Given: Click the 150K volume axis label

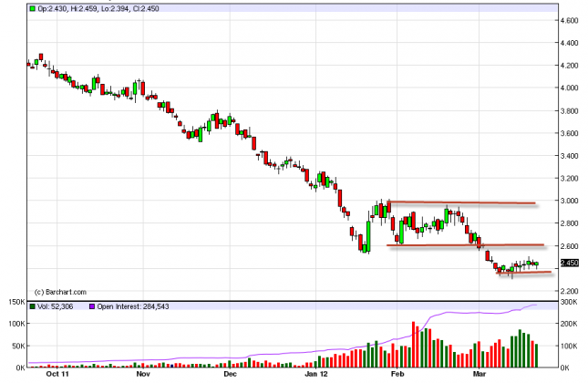Looking at the screenshot, I should tap(17, 303).
